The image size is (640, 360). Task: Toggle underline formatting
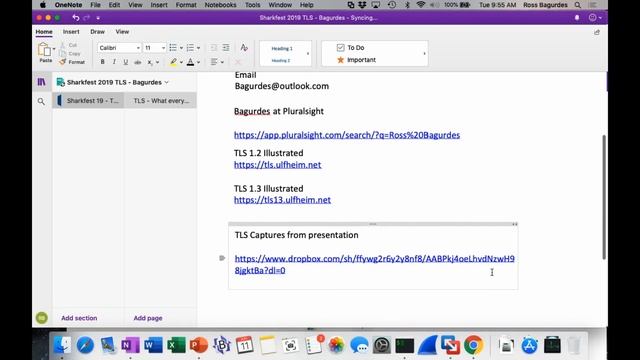click(125, 62)
